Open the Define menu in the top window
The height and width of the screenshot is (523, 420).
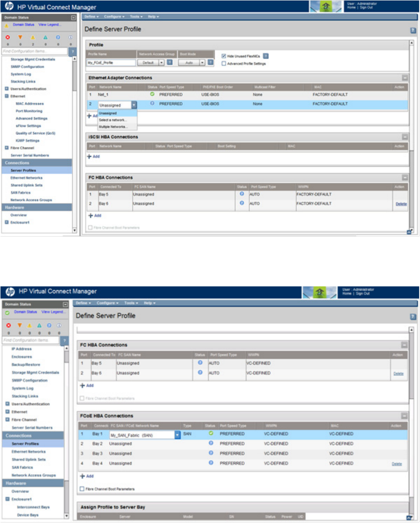[x=91, y=17]
